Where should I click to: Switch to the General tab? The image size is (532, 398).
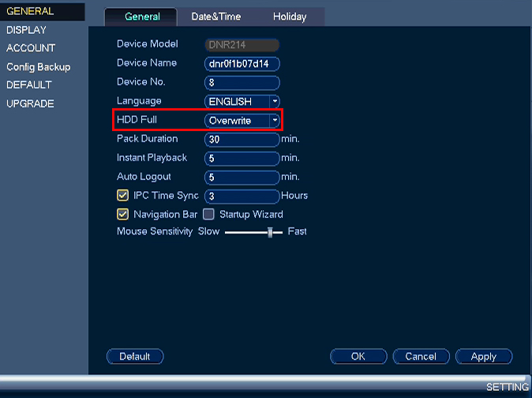tap(142, 17)
